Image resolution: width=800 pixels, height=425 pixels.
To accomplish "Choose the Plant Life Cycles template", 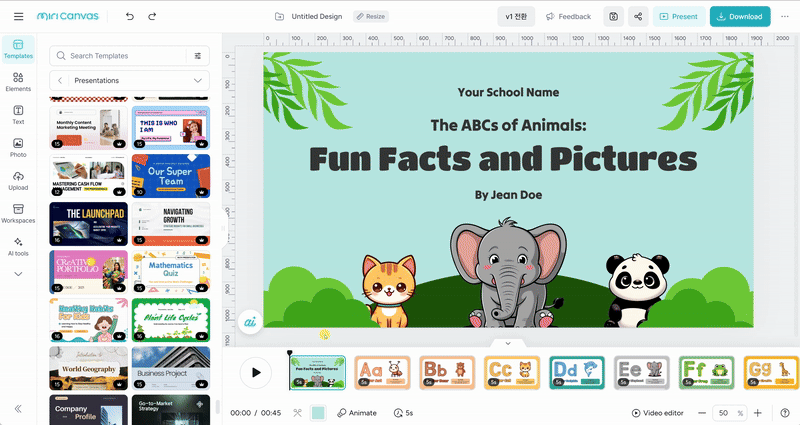I will (171, 320).
